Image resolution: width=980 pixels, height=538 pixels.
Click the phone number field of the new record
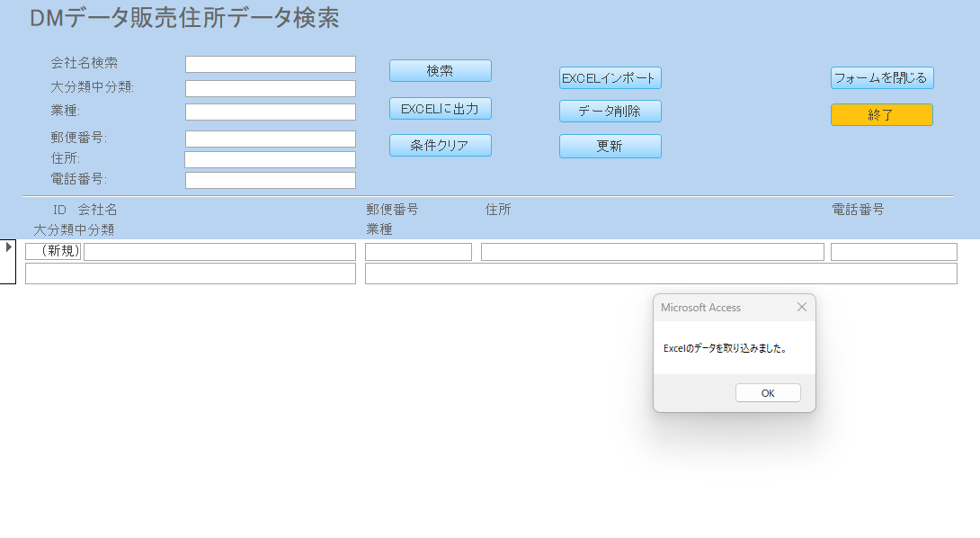(x=894, y=251)
